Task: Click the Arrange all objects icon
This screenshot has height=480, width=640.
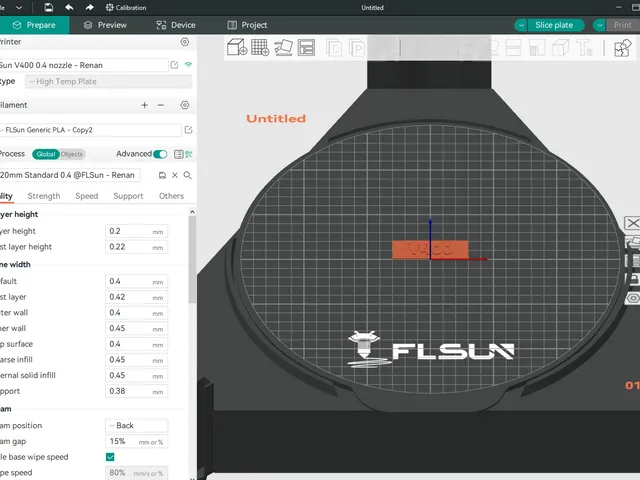Action: (306, 47)
